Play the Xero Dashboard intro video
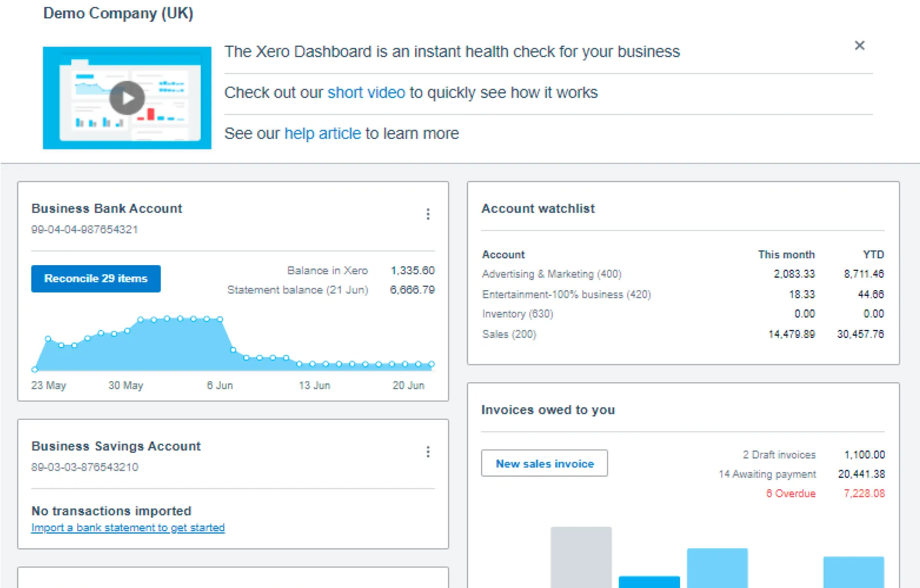920x588 pixels. (127, 98)
